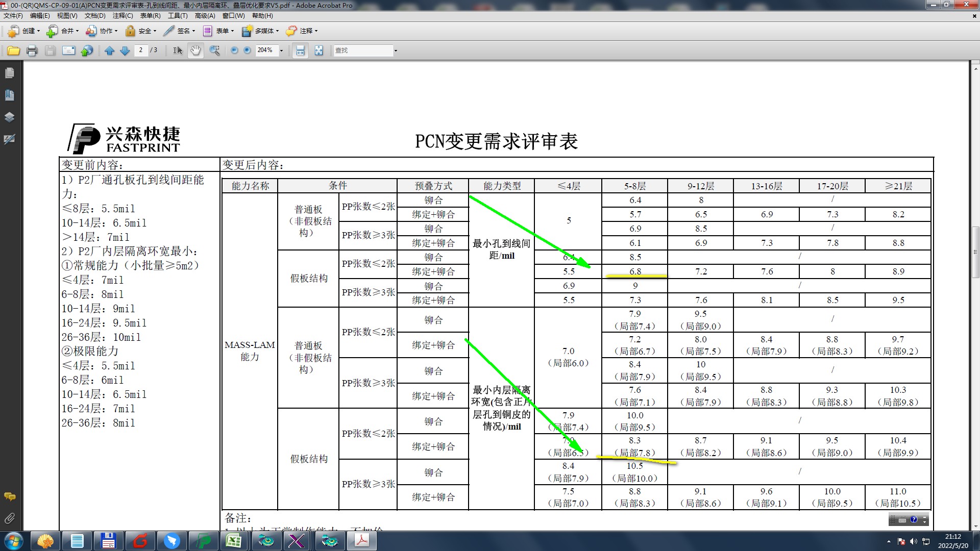Screen dimensions: 980x551
Task: Click the Open file folder icon
Action: 14,51
